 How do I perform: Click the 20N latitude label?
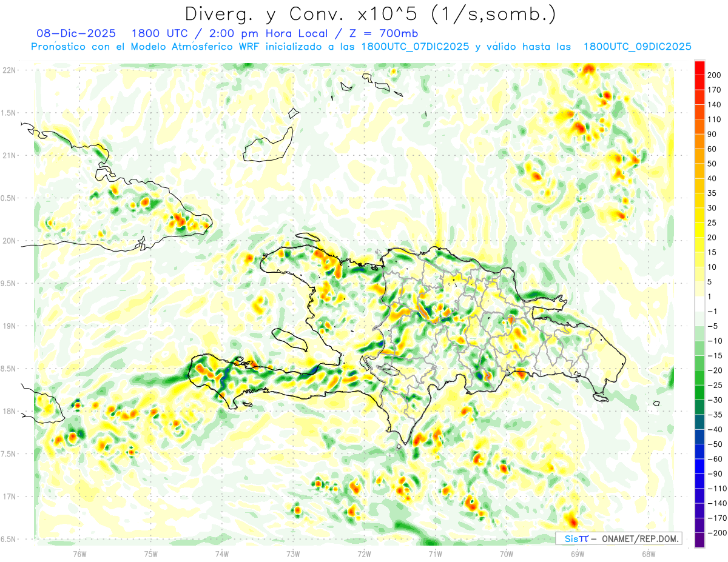[8, 241]
